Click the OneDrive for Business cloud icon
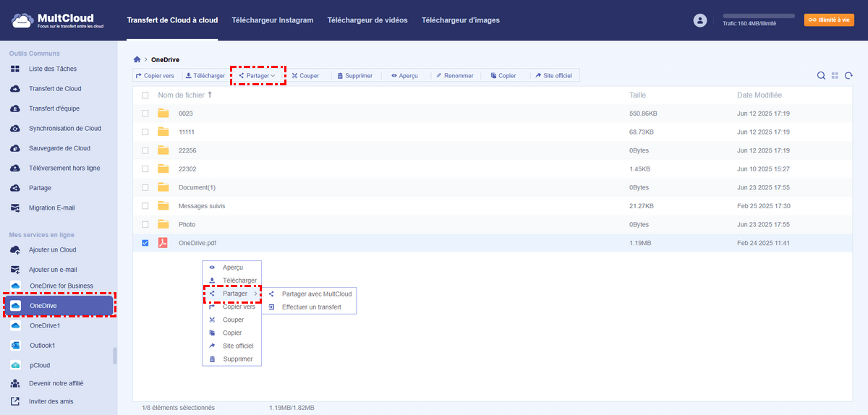 tap(15, 286)
